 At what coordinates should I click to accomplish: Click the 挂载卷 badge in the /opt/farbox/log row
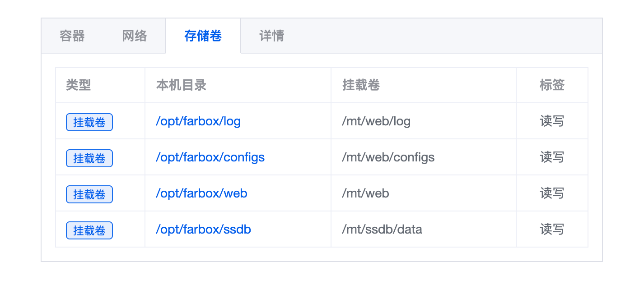(x=89, y=122)
